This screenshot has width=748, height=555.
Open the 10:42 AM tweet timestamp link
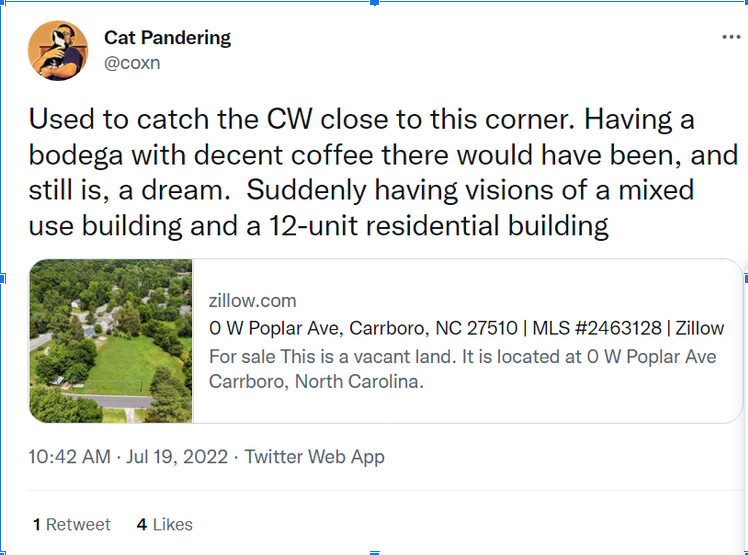(70, 457)
